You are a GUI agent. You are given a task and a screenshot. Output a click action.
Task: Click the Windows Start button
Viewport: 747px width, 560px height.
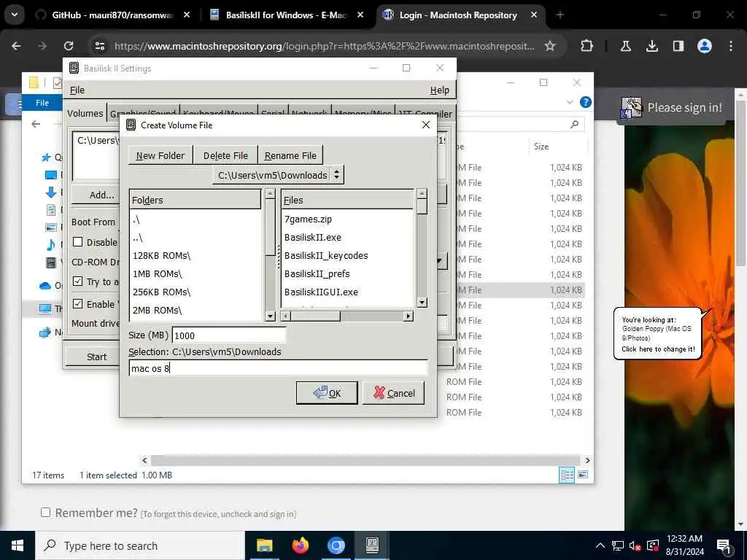tap(18, 545)
